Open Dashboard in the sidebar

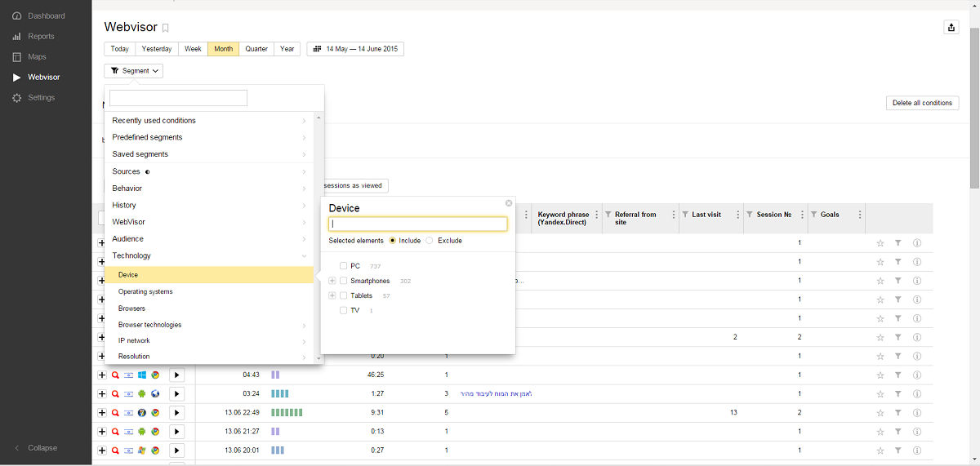(46, 16)
